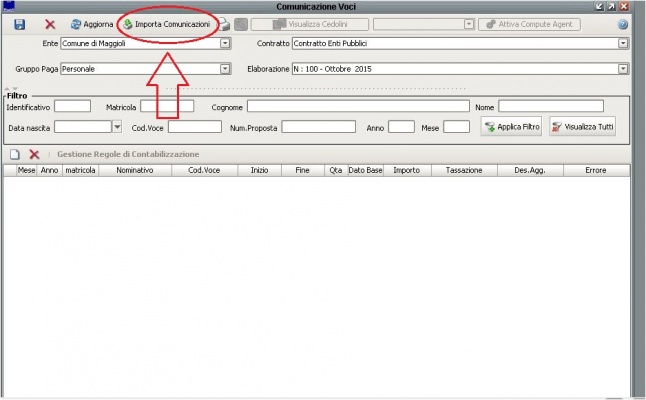The height and width of the screenshot is (400, 646).
Task: Click the gray square icon next to printer
Action: [241, 24]
